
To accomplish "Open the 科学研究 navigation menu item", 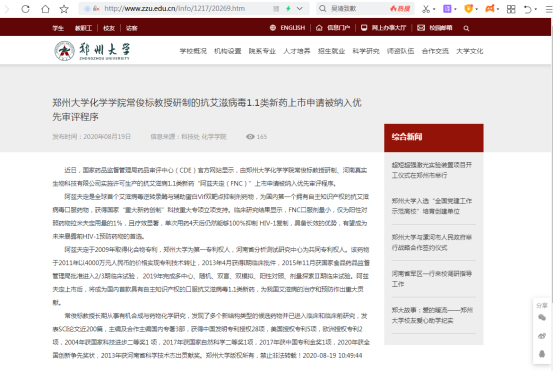I will 366,51.
